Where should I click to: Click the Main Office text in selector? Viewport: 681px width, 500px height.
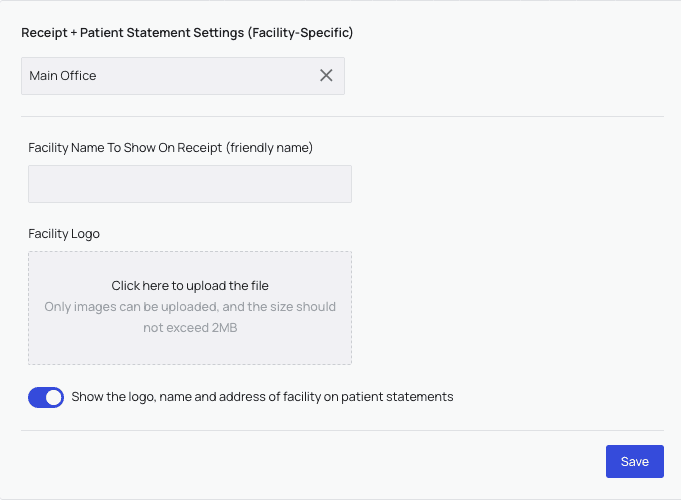click(63, 76)
